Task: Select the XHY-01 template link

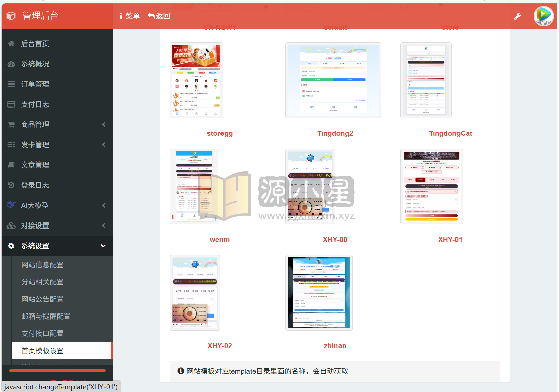Action: click(450, 240)
